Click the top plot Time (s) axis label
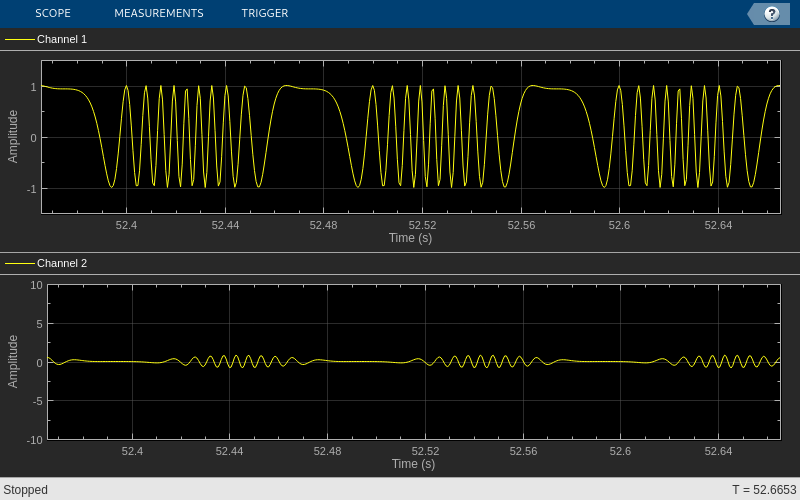The width and height of the screenshot is (800, 500). pyautogui.click(x=410, y=238)
